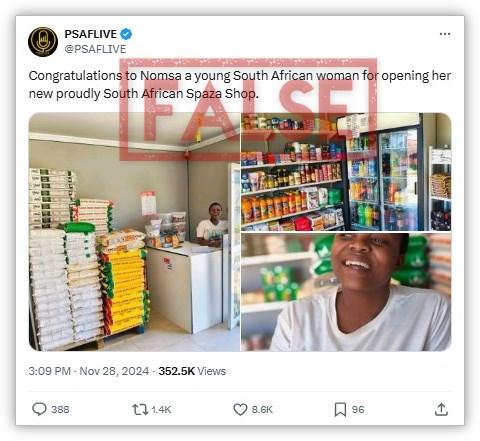Click the share upload icon
The height and width of the screenshot is (441, 480).
(x=441, y=409)
